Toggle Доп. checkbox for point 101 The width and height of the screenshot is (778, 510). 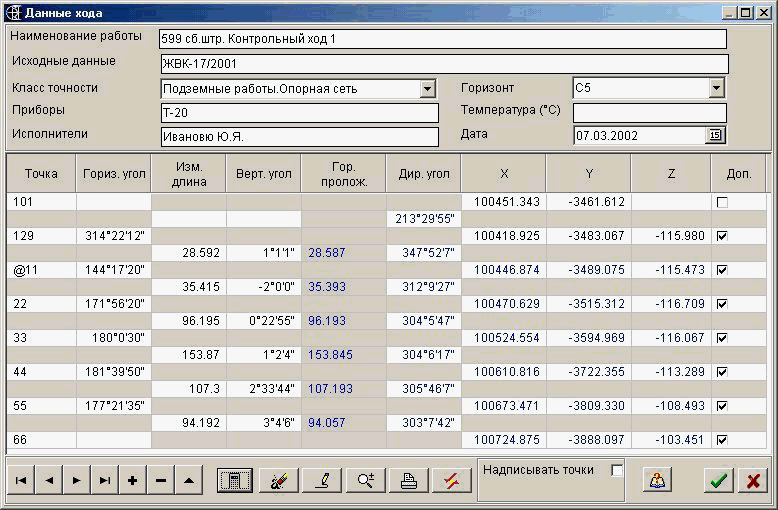[722, 202]
